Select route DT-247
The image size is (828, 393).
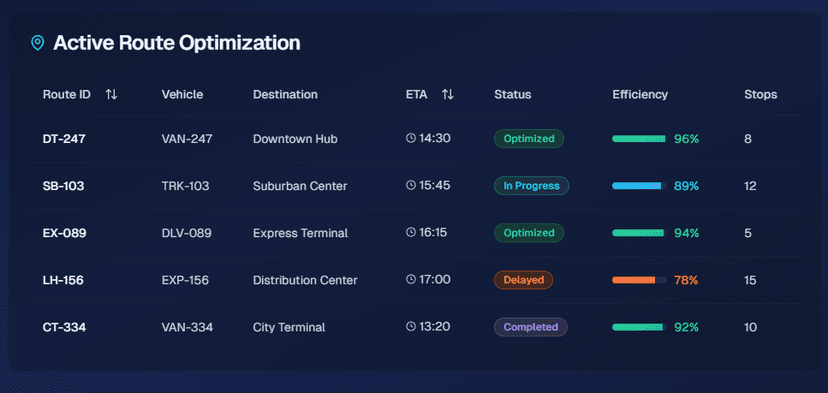(64, 139)
